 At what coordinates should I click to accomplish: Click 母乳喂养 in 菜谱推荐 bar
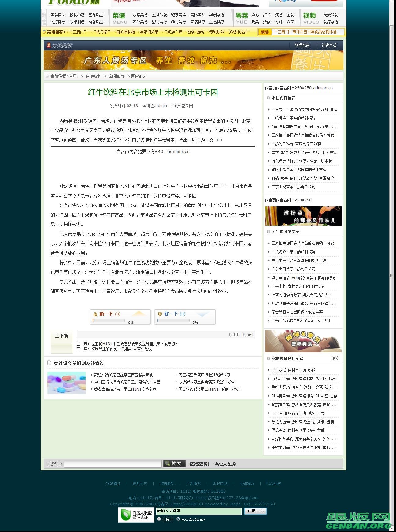click(217, 32)
